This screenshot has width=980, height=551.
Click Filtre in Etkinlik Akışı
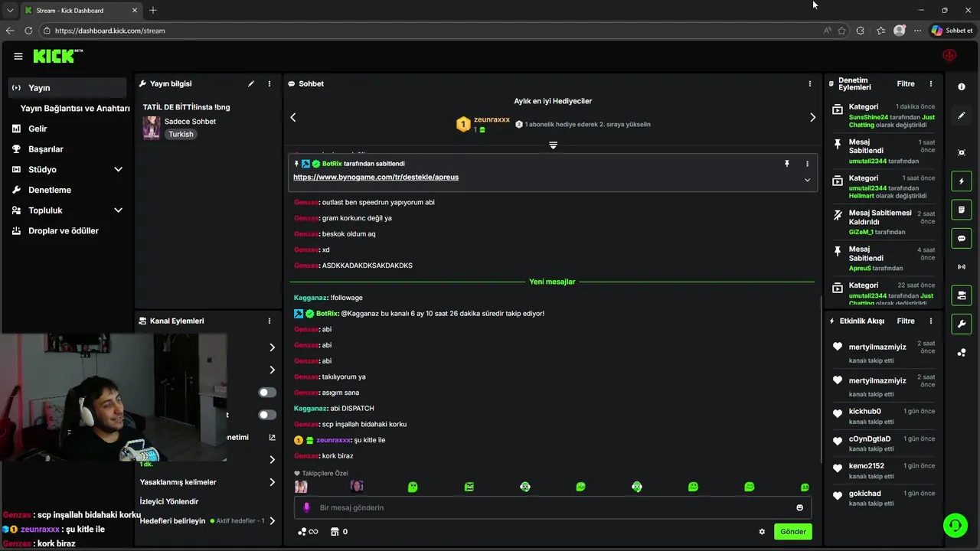(906, 321)
